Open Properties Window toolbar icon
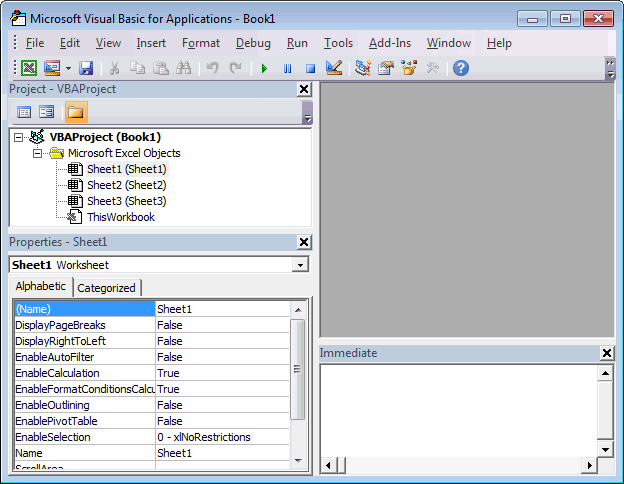Screen dimensions: 624x484 click(386, 68)
